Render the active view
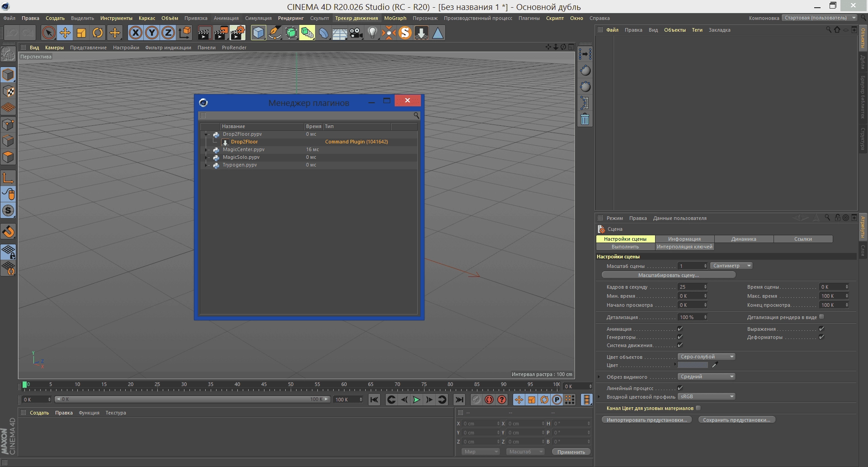 [x=204, y=33]
